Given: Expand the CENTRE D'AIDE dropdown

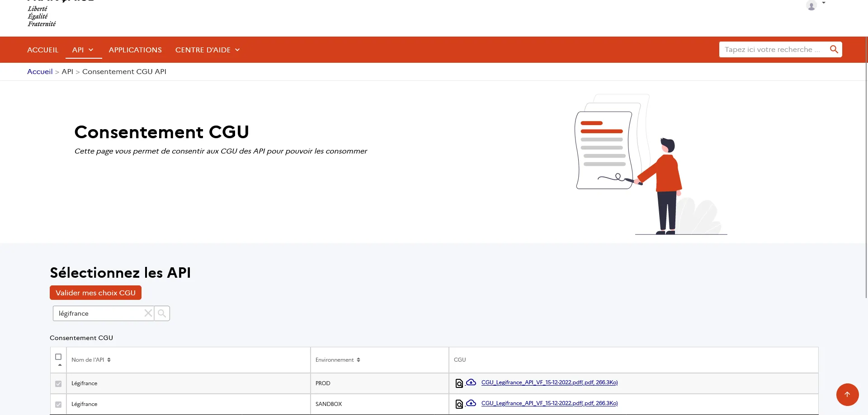Looking at the screenshot, I should coord(208,50).
